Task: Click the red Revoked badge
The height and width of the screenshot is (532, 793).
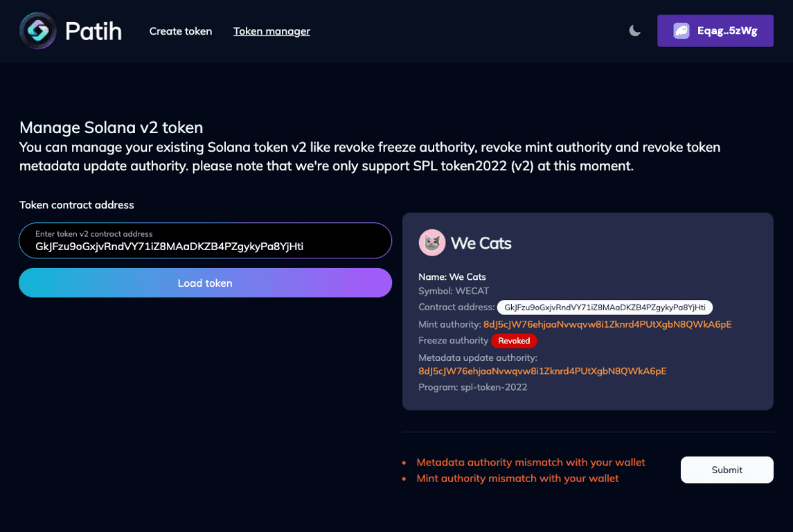Action: tap(514, 341)
